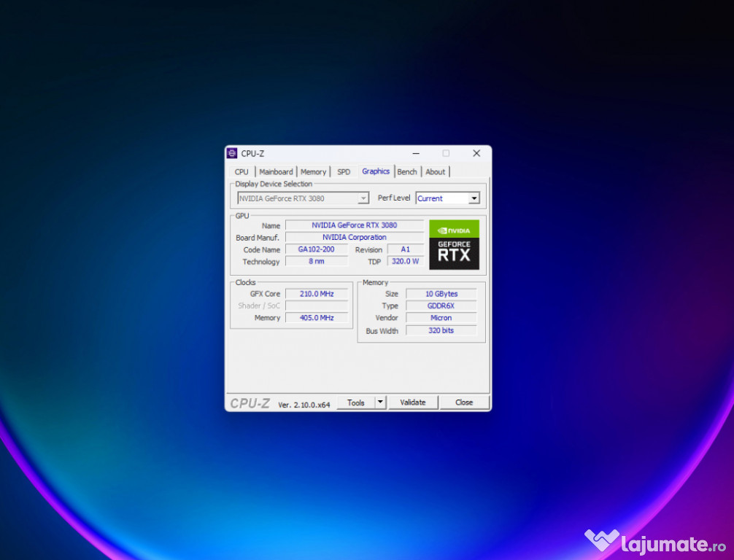Open the Mainboard tab
Image resolution: width=734 pixels, height=560 pixels.
[x=276, y=172]
